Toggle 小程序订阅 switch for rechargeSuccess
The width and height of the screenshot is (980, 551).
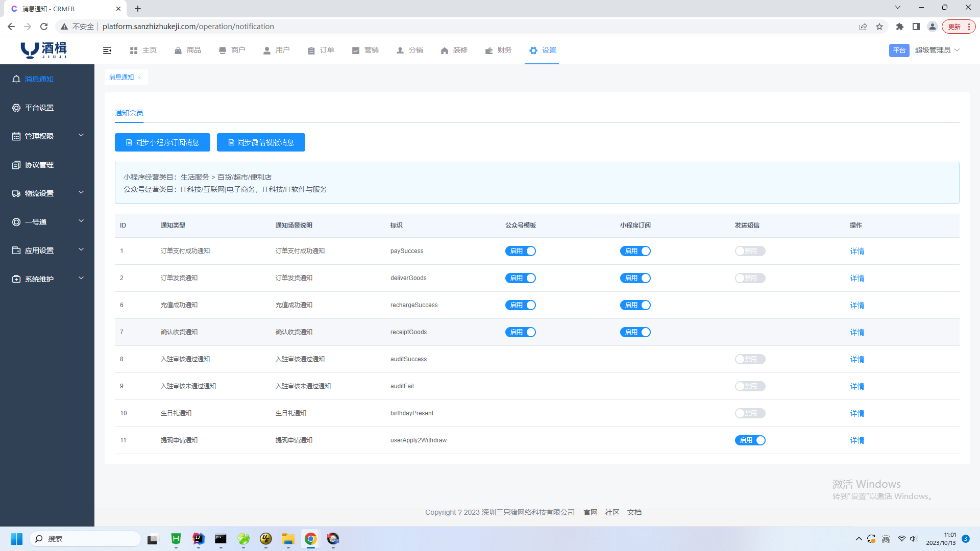click(x=635, y=305)
